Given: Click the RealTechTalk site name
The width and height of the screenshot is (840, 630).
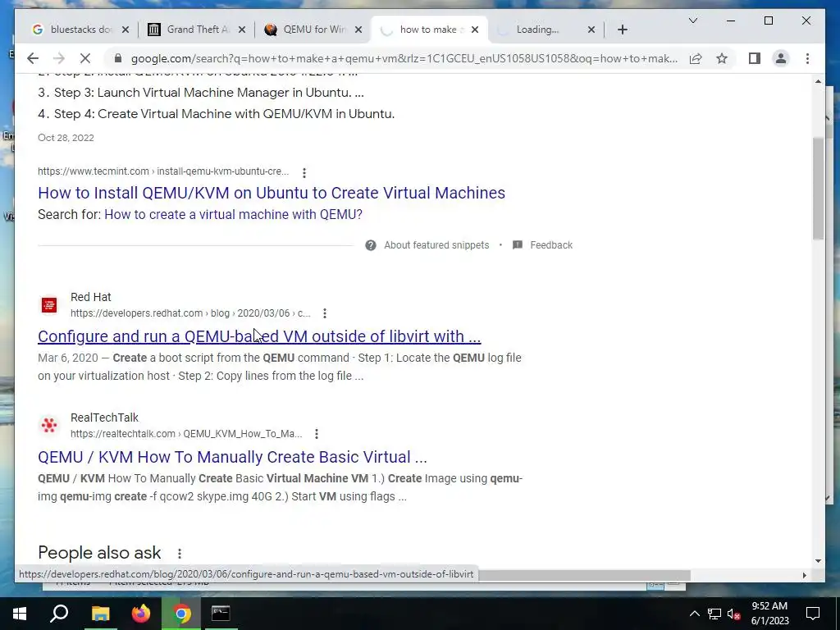Looking at the screenshot, I should pos(104,418).
